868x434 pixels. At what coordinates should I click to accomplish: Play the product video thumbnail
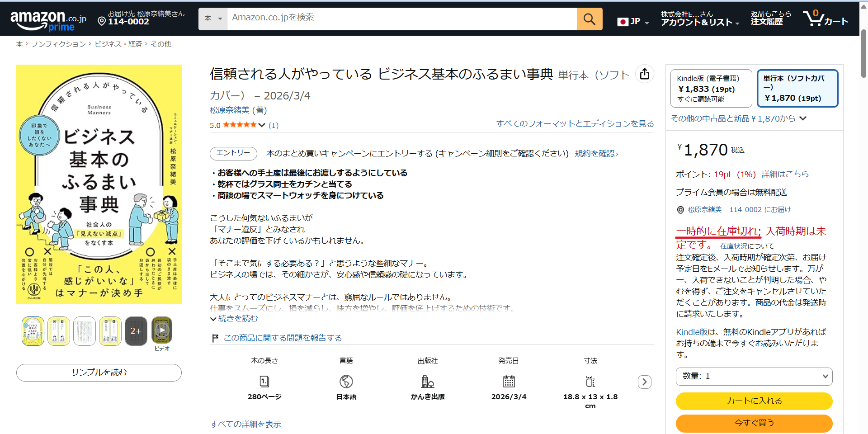(x=162, y=331)
